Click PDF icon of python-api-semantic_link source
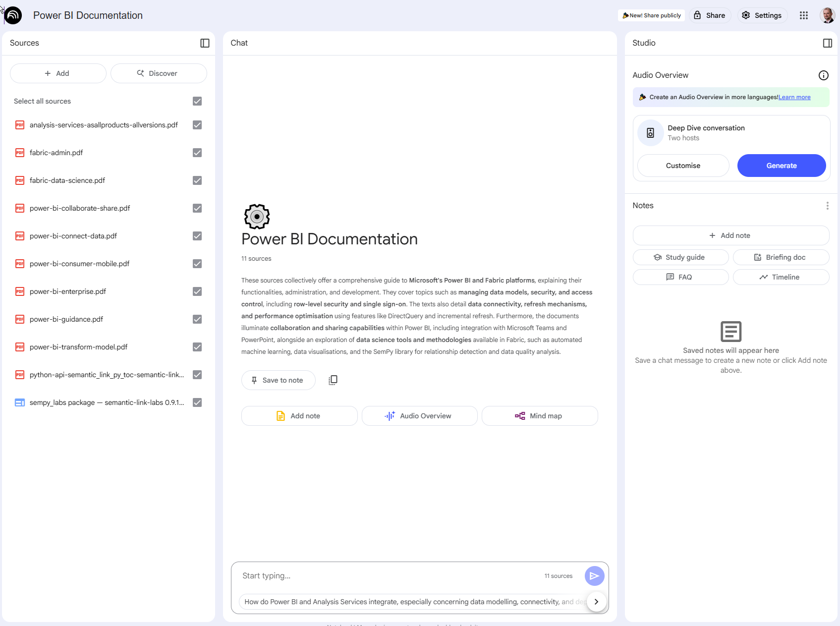Viewport: 840px width, 626px height. tap(20, 375)
